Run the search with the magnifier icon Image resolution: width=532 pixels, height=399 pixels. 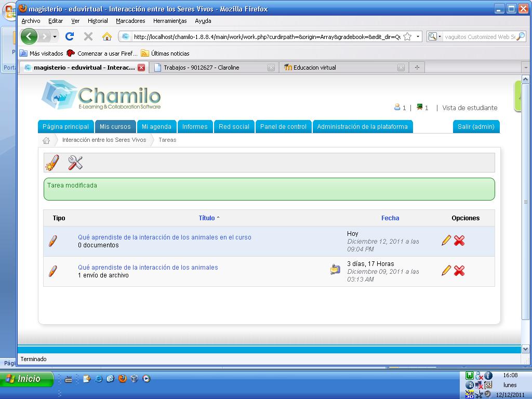521,37
